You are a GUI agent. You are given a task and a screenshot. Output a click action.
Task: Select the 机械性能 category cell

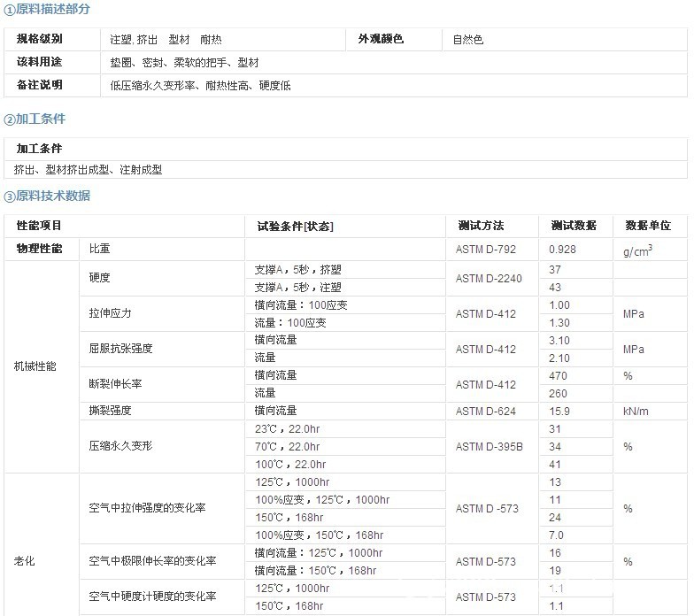(x=35, y=366)
